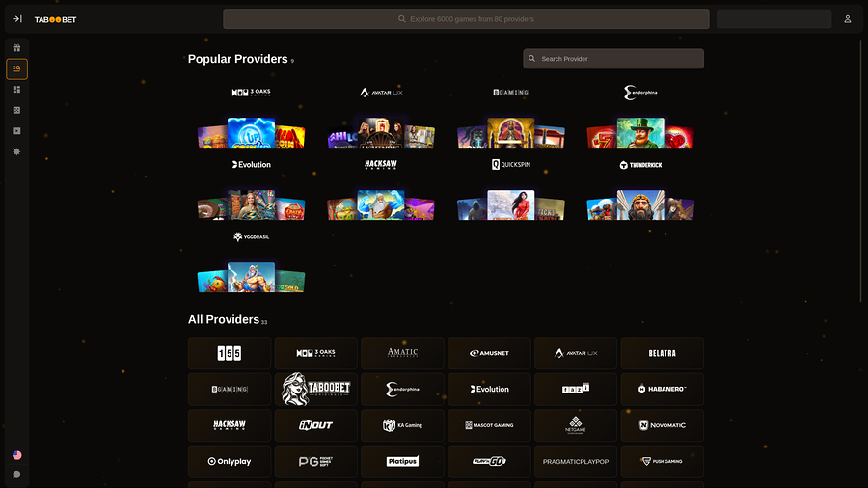
Task: Open Quickspin popular provider card
Action: [x=511, y=189]
